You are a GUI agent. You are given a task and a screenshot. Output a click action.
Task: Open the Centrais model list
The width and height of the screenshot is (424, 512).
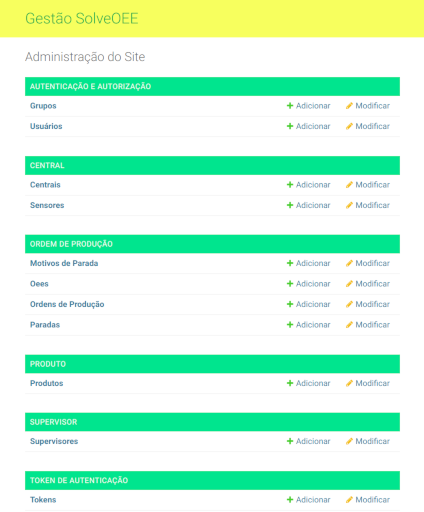tap(45, 185)
